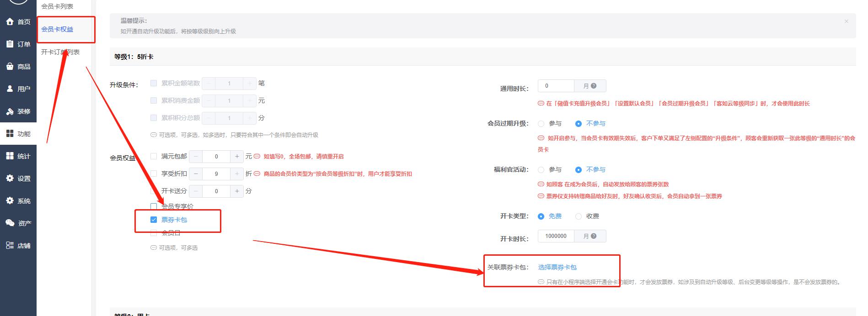Decrease 满元包邮 amount with minus button
The width and height of the screenshot is (868, 316).
[196, 156]
